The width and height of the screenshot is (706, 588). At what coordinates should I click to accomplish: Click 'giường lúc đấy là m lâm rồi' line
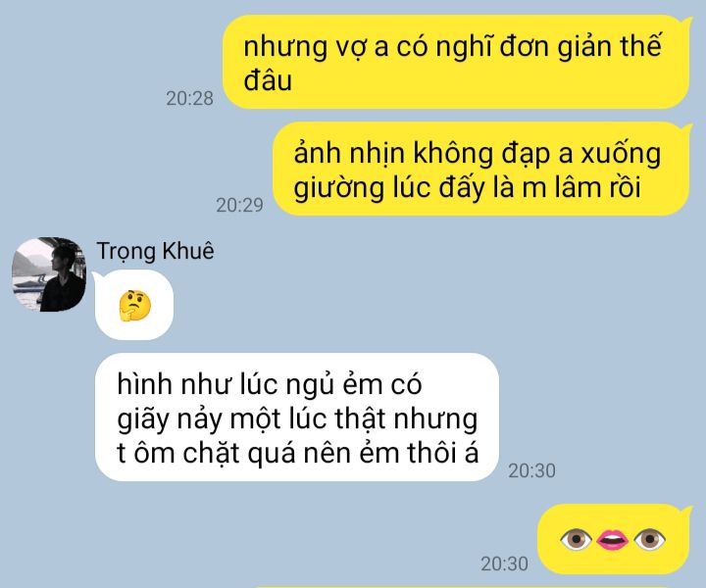pyautogui.click(x=467, y=187)
